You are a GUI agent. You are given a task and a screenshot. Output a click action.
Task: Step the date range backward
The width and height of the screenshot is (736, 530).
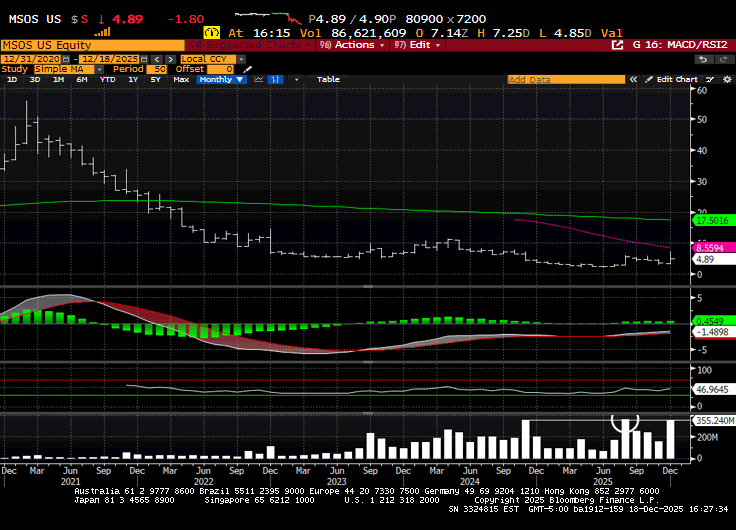(157, 59)
